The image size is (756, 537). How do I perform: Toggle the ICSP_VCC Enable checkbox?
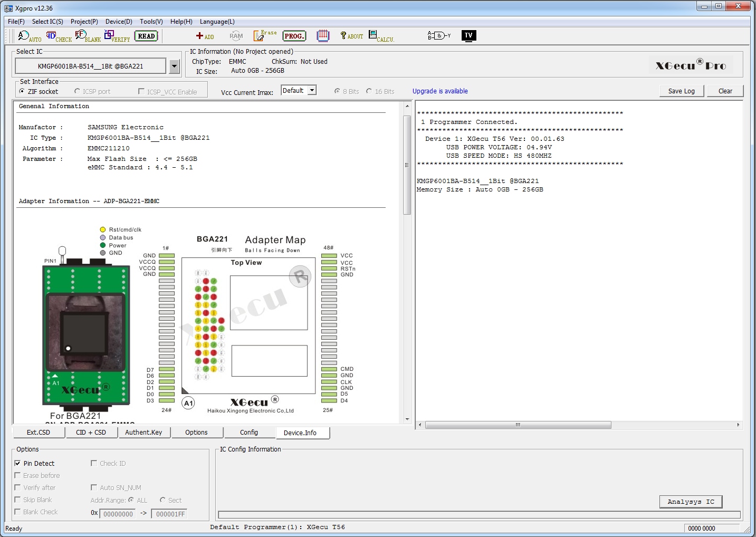141,91
